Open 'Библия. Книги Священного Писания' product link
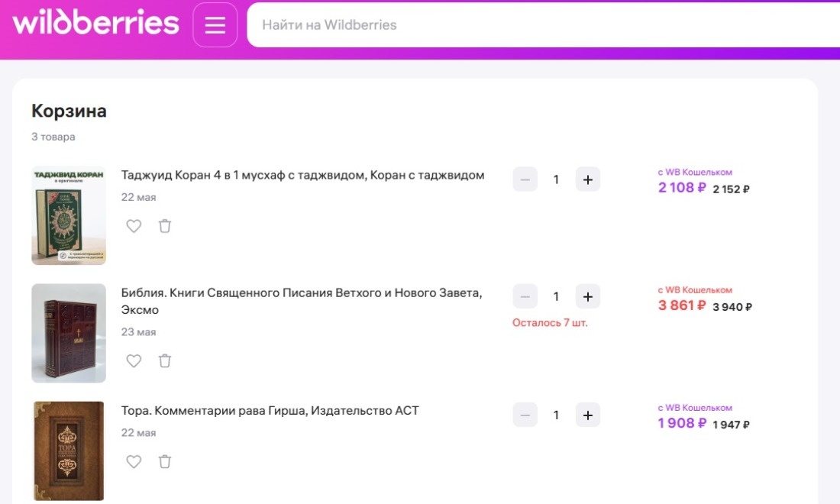The width and height of the screenshot is (840, 504). (302, 301)
